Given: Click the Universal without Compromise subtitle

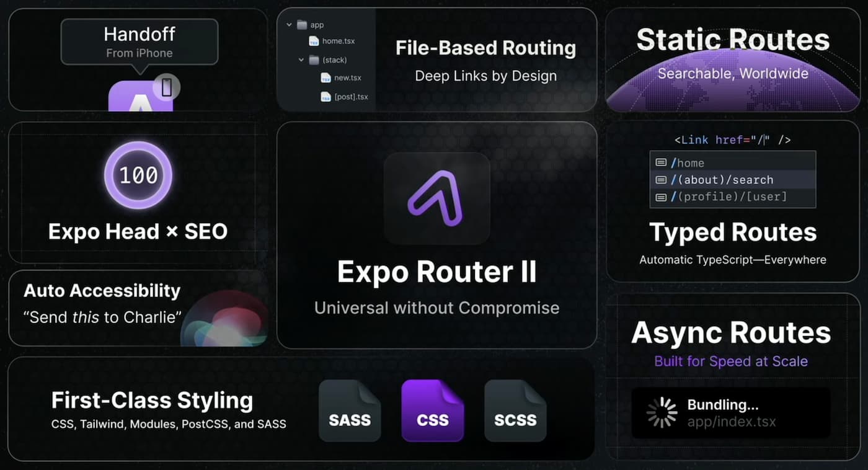Looking at the screenshot, I should click(x=436, y=308).
